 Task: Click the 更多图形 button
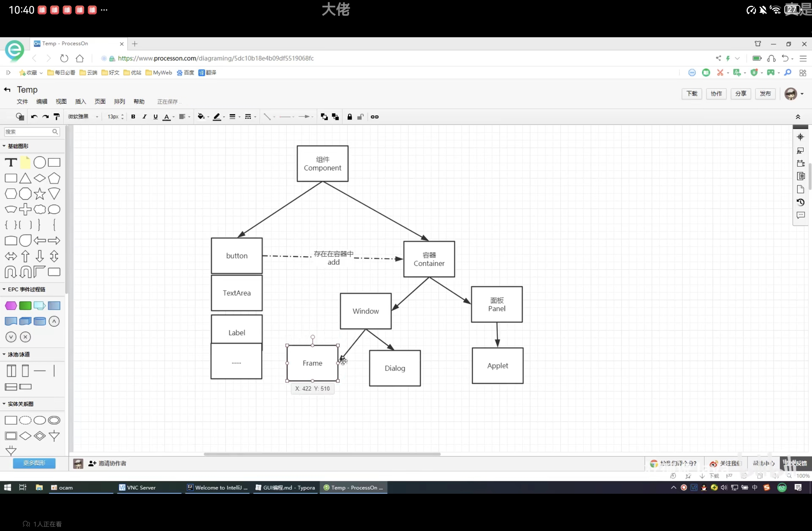[34, 463]
